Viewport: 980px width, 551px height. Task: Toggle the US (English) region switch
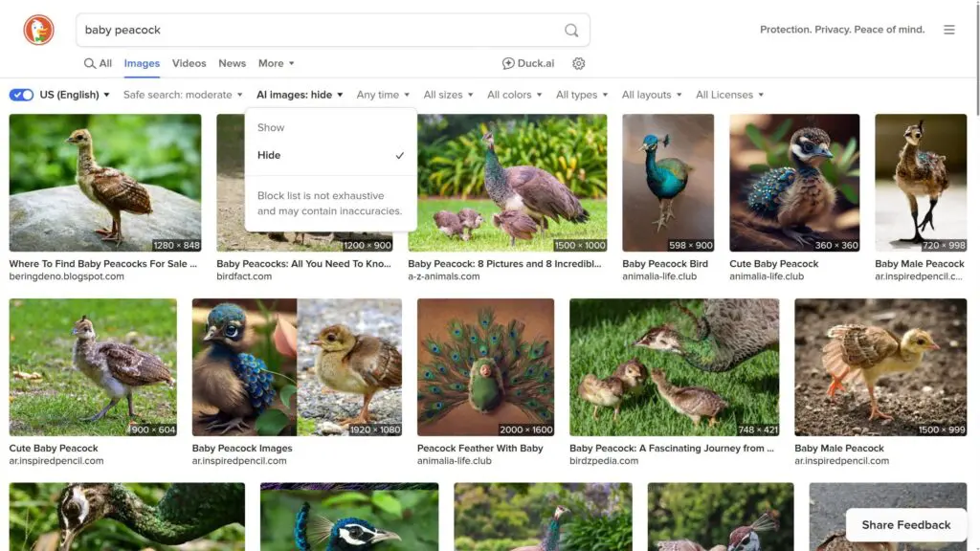tap(21, 95)
